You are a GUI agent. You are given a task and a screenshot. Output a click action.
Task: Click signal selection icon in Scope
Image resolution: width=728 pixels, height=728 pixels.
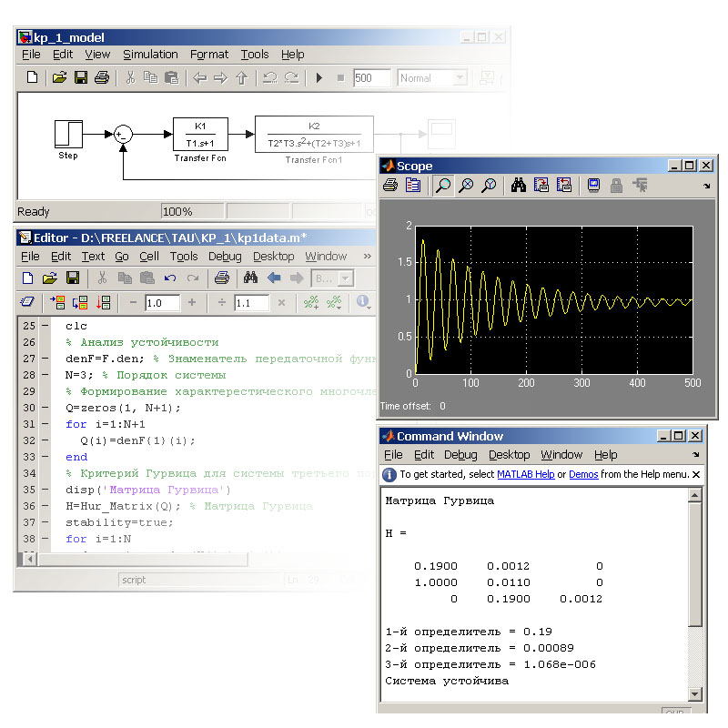click(640, 186)
